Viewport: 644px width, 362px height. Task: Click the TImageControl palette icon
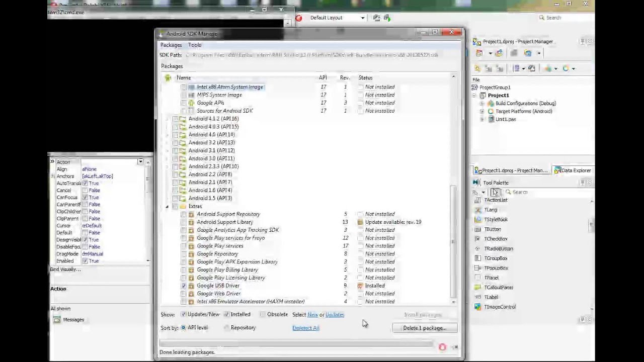point(477,307)
